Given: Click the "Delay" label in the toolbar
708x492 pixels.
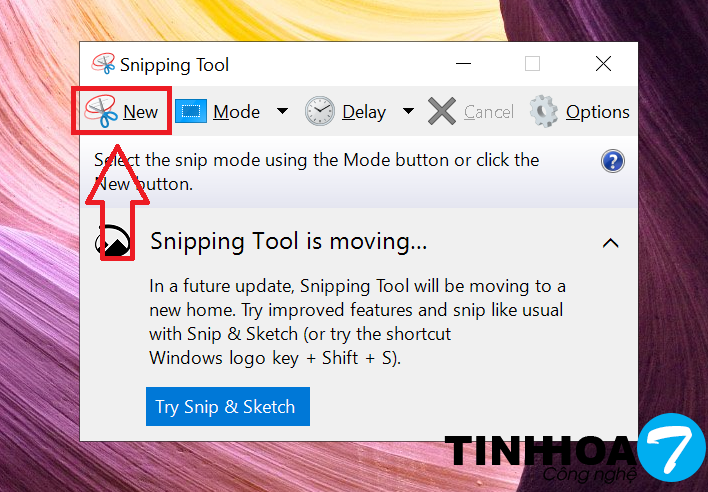Looking at the screenshot, I should (x=364, y=112).
